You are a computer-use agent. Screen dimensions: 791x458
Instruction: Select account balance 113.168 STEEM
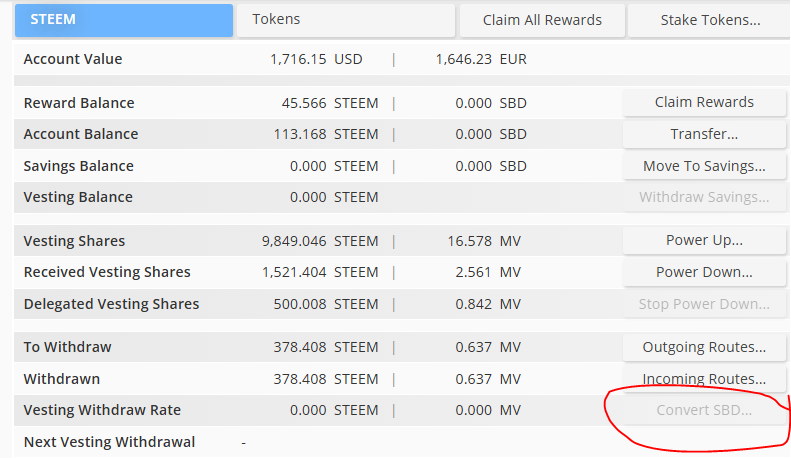point(326,134)
